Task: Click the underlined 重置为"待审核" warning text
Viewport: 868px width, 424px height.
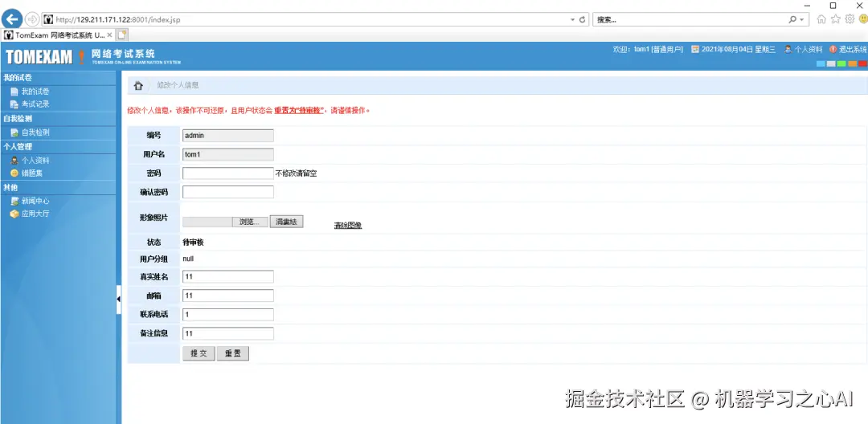Action: pyautogui.click(x=299, y=110)
